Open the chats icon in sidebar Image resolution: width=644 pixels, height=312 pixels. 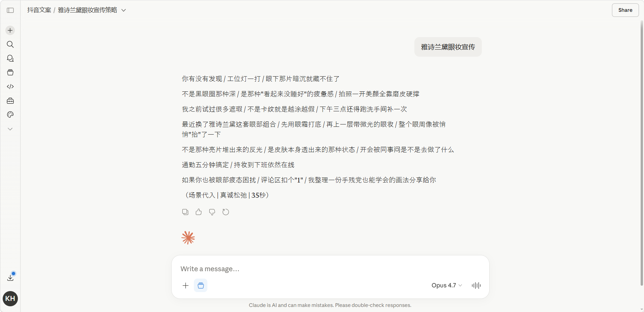pos(10,58)
